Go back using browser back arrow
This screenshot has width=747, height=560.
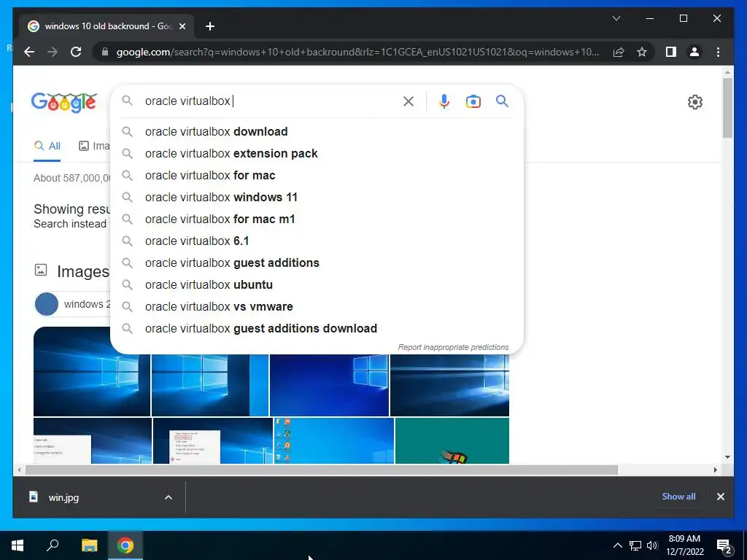point(29,52)
